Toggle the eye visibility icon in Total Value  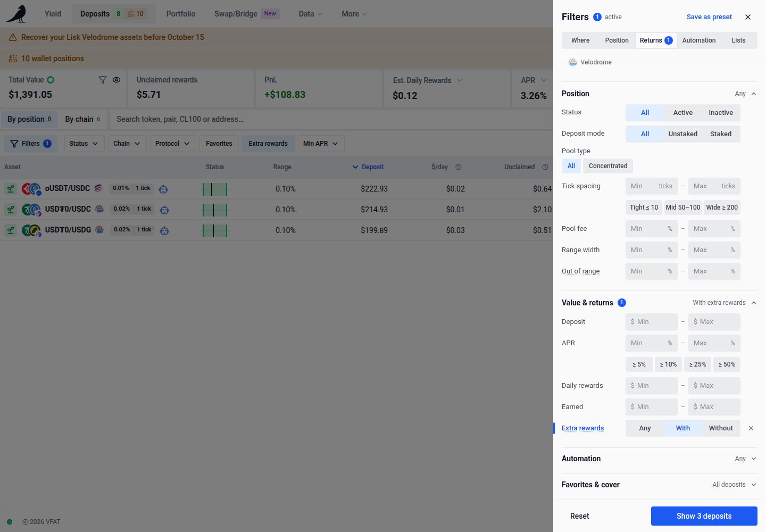tap(116, 80)
